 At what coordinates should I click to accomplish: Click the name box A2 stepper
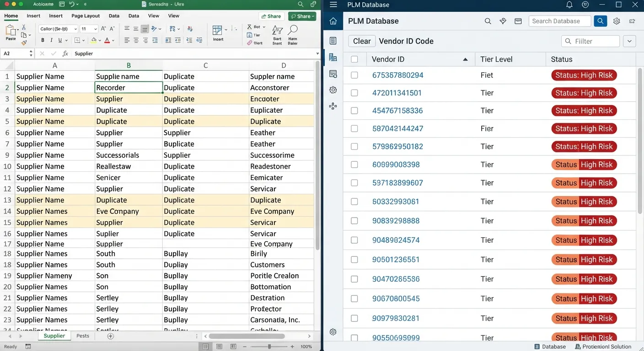tap(31, 53)
